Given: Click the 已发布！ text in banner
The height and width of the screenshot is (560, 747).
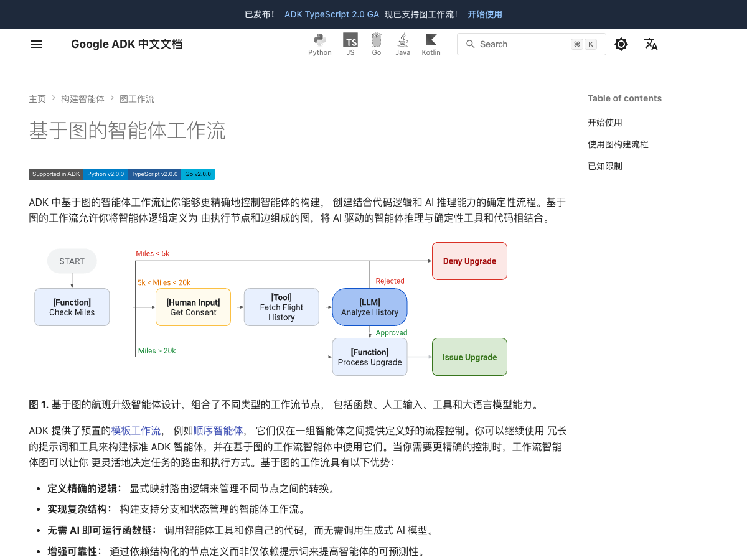Looking at the screenshot, I should pyautogui.click(x=260, y=14).
